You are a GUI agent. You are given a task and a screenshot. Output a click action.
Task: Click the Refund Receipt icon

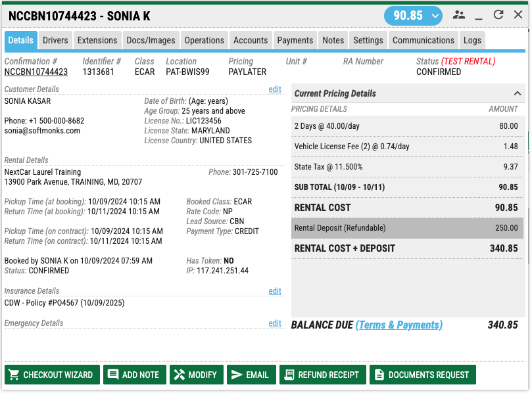click(x=289, y=375)
